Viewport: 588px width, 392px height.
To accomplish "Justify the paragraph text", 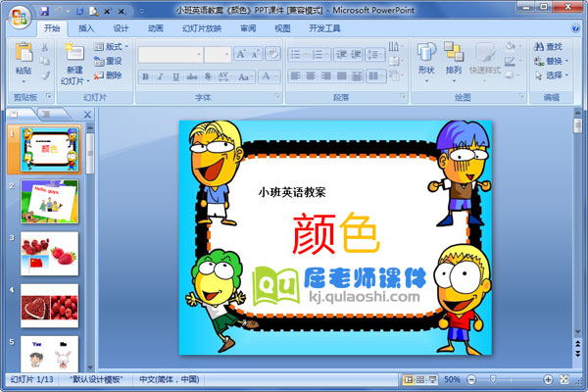I will [341, 76].
